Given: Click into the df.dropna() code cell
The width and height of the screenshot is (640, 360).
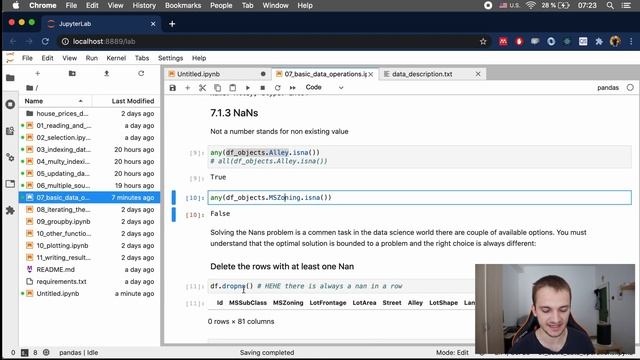Looking at the screenshot, I should coord(341,286).
